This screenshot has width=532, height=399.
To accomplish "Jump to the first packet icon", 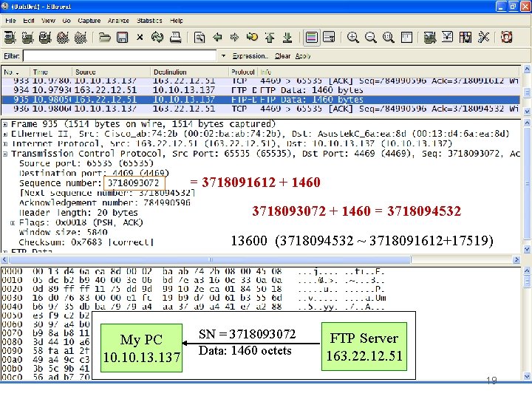I will pos(270,37).
